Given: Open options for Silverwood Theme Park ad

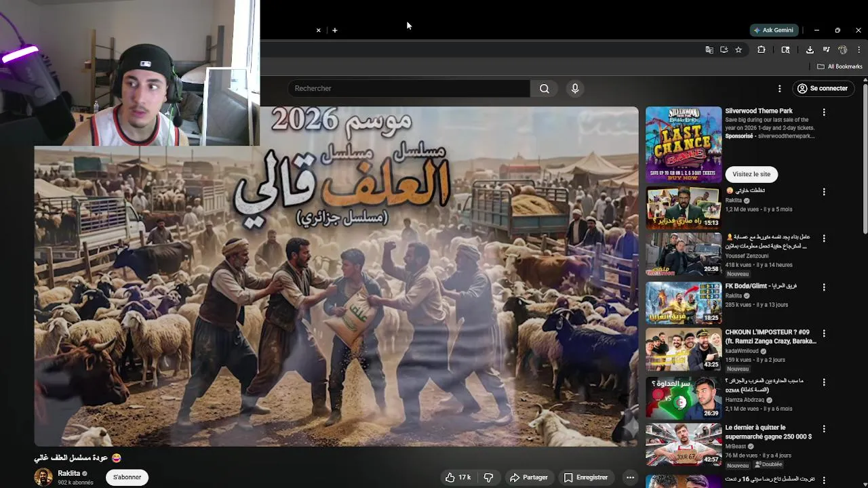Looking at the screenshot, I should click(824, 113).
